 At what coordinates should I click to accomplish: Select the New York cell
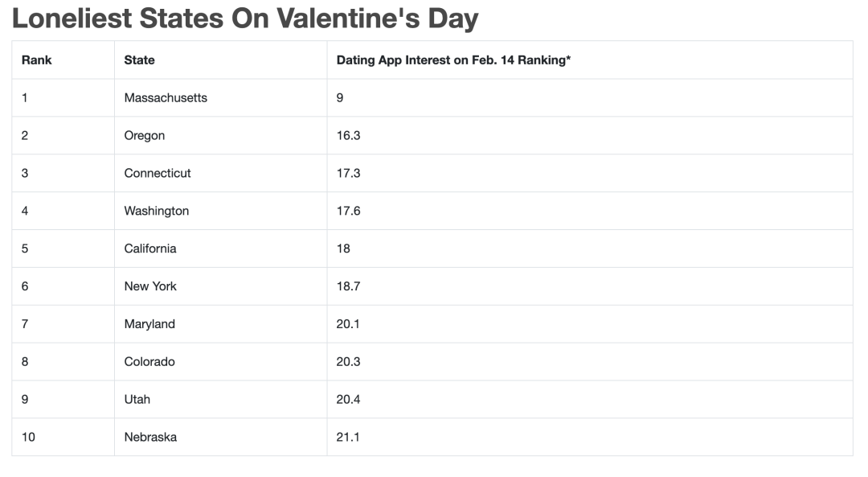[150, 286]
